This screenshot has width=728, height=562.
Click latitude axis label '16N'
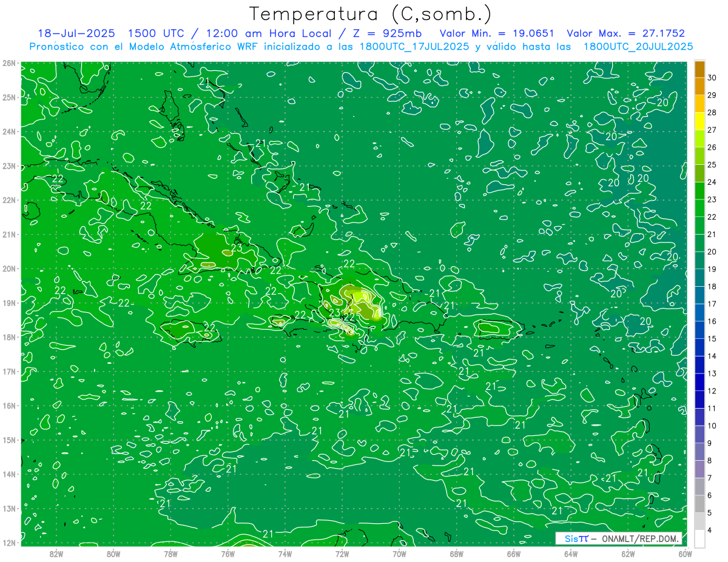coord(8,406)
